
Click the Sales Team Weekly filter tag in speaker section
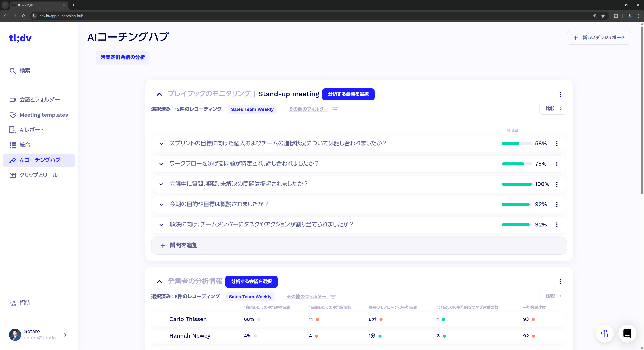click(x=250, y=297)
